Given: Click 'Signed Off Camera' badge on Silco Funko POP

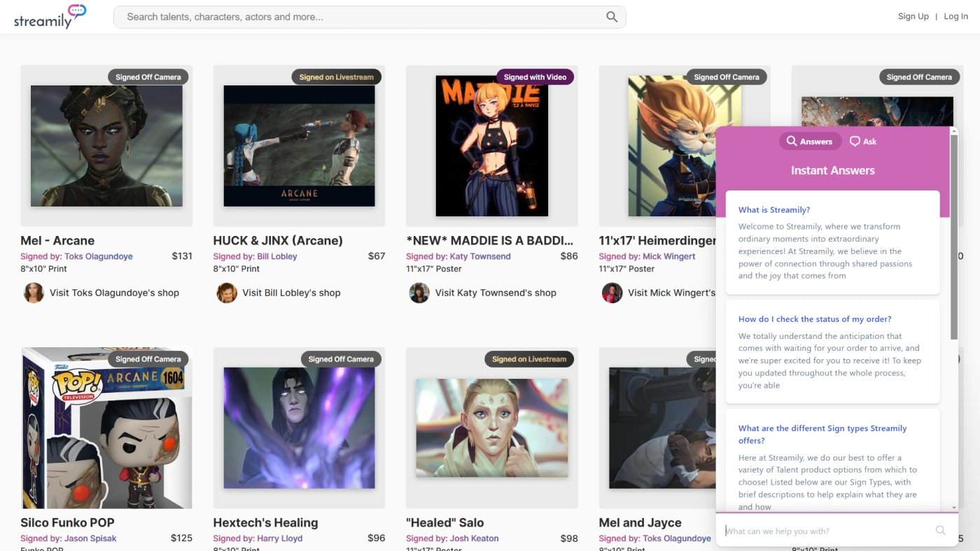Looking at the screenshot, I should click(x=148, y=359).
